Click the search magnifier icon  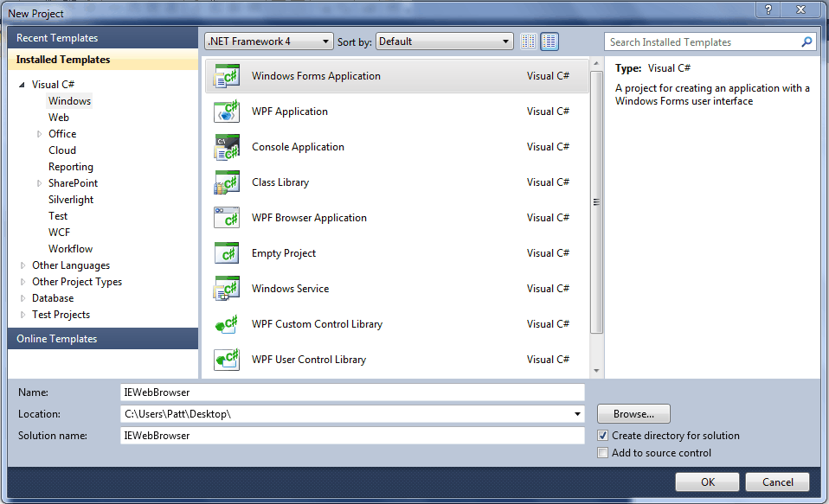(807, 41)
